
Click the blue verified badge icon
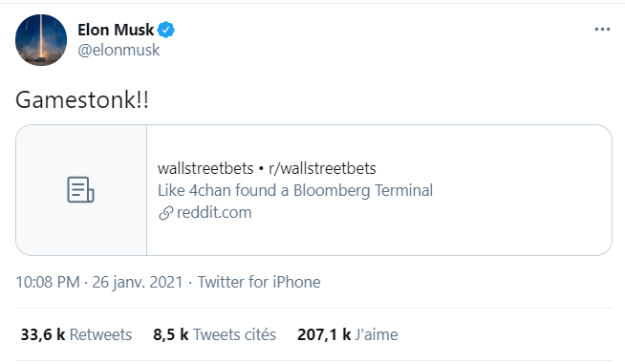166,30
